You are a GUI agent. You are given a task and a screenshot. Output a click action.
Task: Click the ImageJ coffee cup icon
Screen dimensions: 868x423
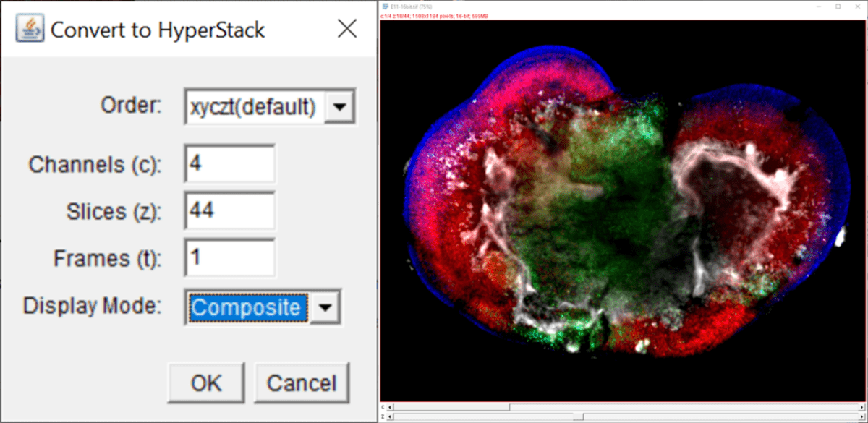pyautogui.click(x=30, y=28)
